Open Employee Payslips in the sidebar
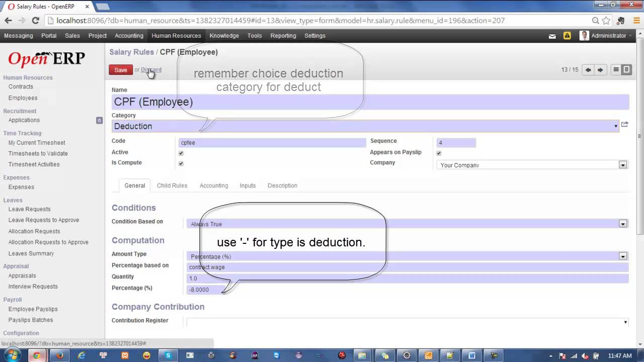Screen dimensions: 644x362 (x=33, y=309)
